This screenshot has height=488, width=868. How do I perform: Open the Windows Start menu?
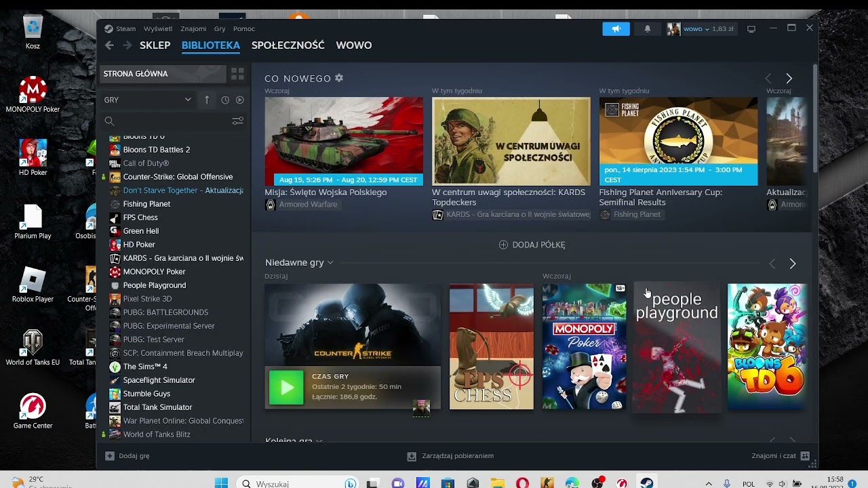point(221,483)
